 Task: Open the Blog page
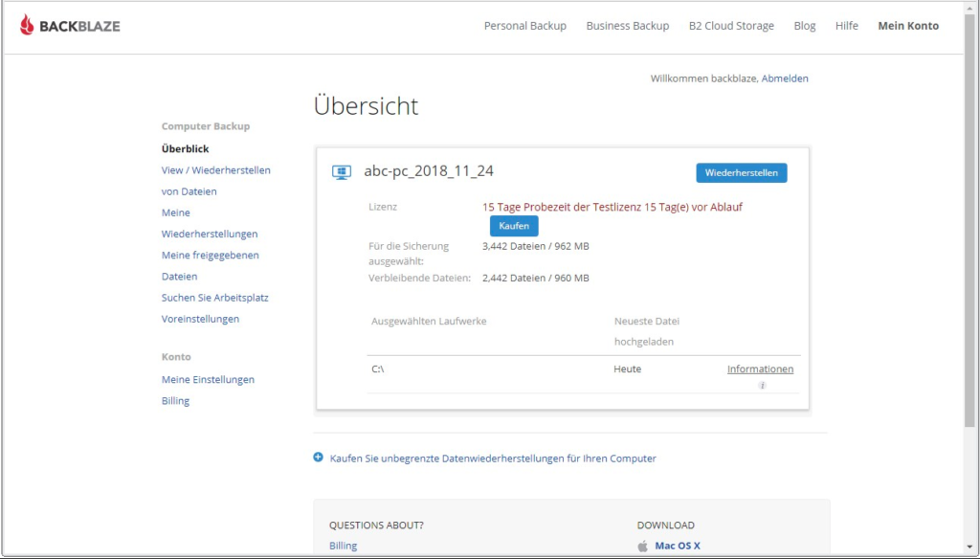(804, 26)
